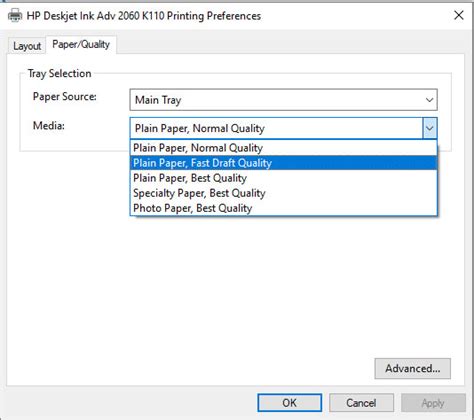Click the printer icon in title bar
The height and width of the screenshot is (420, 474).
15,15
